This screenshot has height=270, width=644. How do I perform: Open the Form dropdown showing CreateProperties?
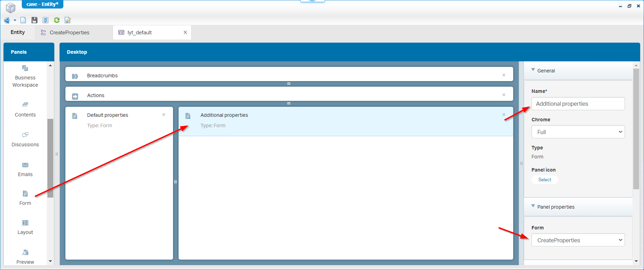578,240
